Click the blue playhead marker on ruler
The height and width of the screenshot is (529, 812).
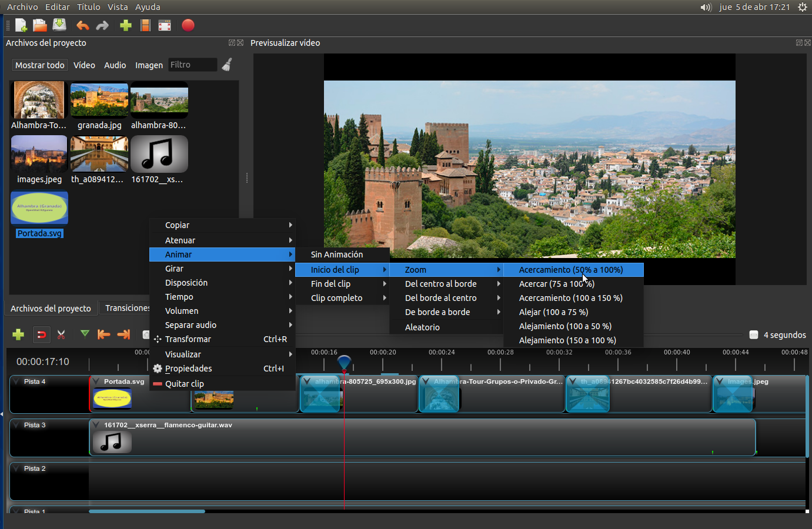pos(344,363)
